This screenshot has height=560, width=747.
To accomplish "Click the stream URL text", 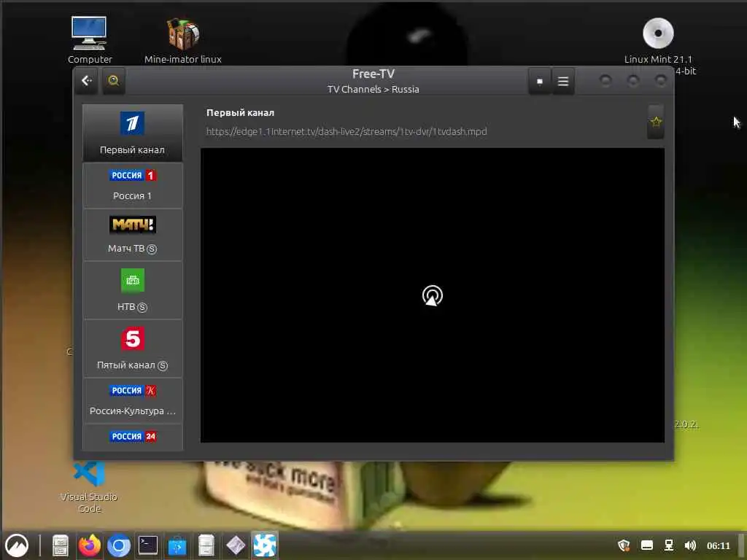I will pos(347,131).
